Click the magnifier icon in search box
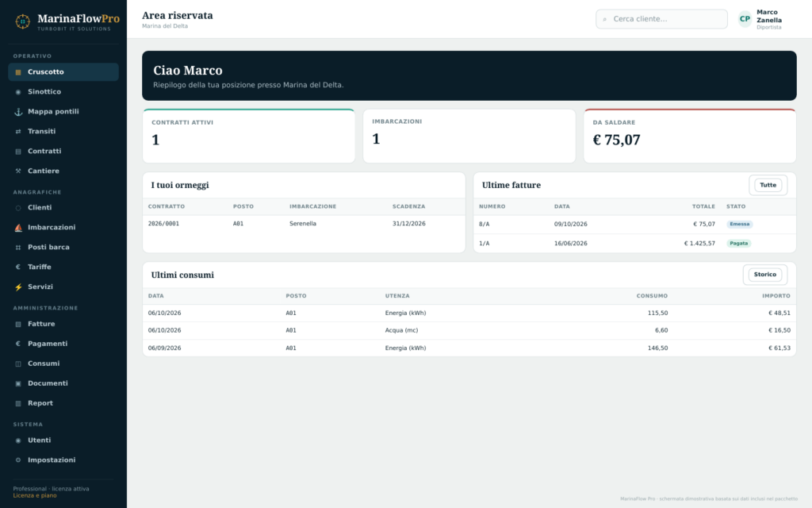This screenshot has height=508, width=812. 605,19
